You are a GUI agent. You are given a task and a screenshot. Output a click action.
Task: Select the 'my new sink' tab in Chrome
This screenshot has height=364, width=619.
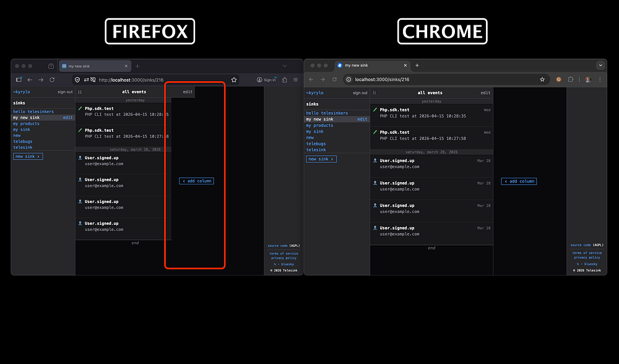click(x=373, y=66)
